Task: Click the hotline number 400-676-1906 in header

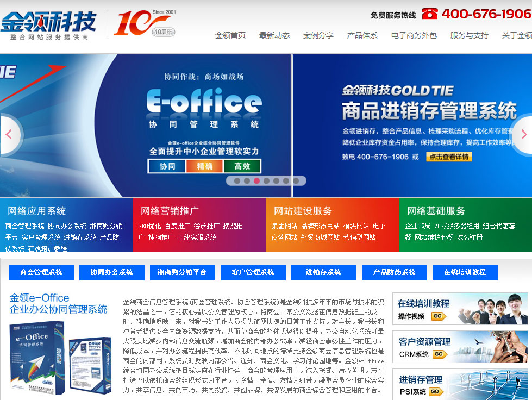Action: click(x=486, y=14)
